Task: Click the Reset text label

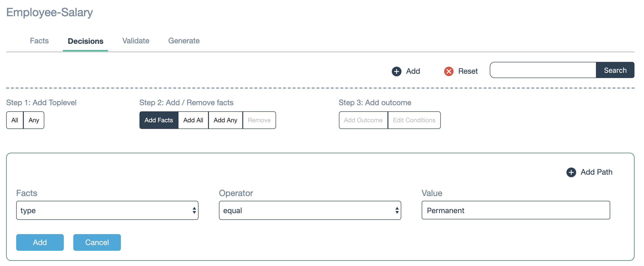Action: 468,71
